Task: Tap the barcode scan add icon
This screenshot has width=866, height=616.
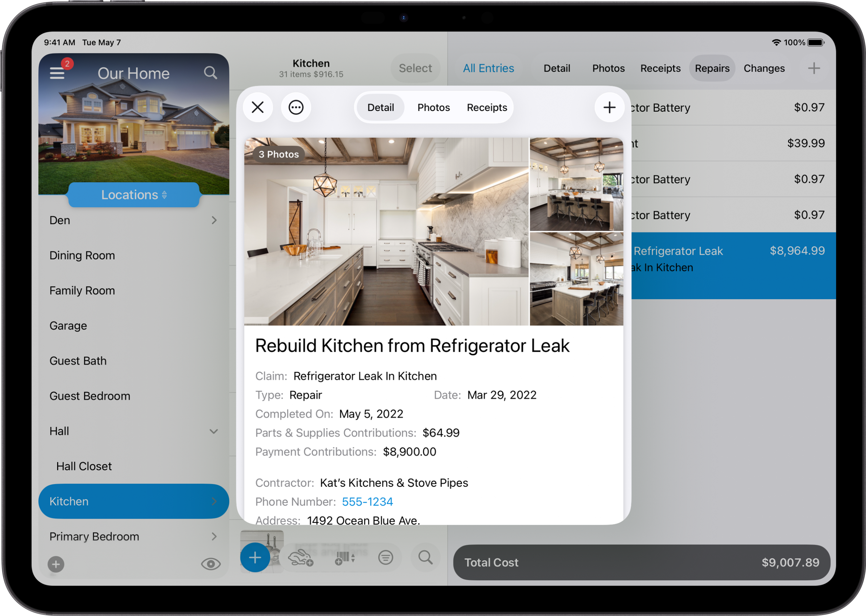Action: click(x=344, y=557)
